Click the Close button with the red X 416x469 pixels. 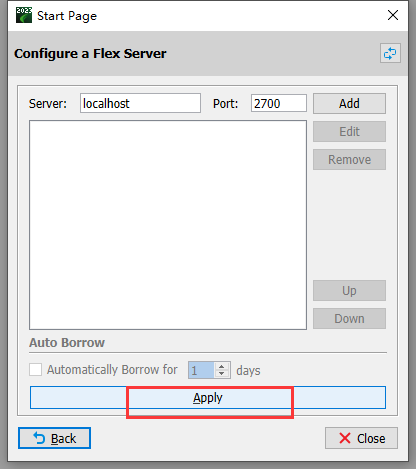pos(361,438)
